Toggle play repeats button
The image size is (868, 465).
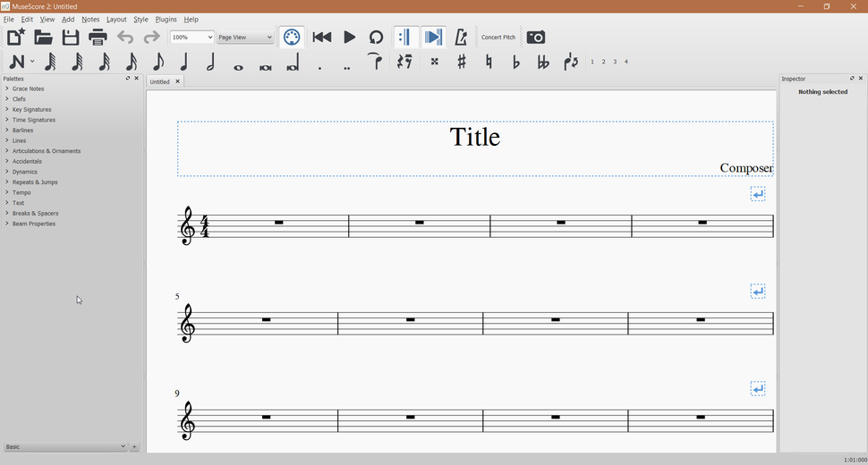(404, 37)
